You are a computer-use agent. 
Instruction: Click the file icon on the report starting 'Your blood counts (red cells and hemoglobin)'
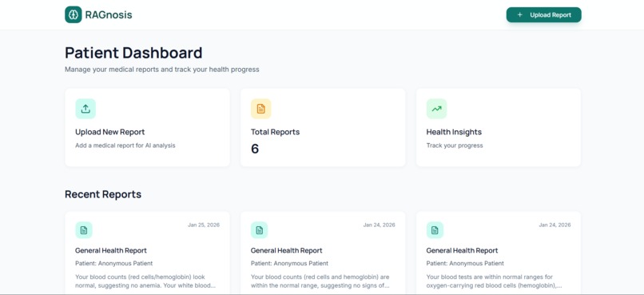(x=259, y=230)
